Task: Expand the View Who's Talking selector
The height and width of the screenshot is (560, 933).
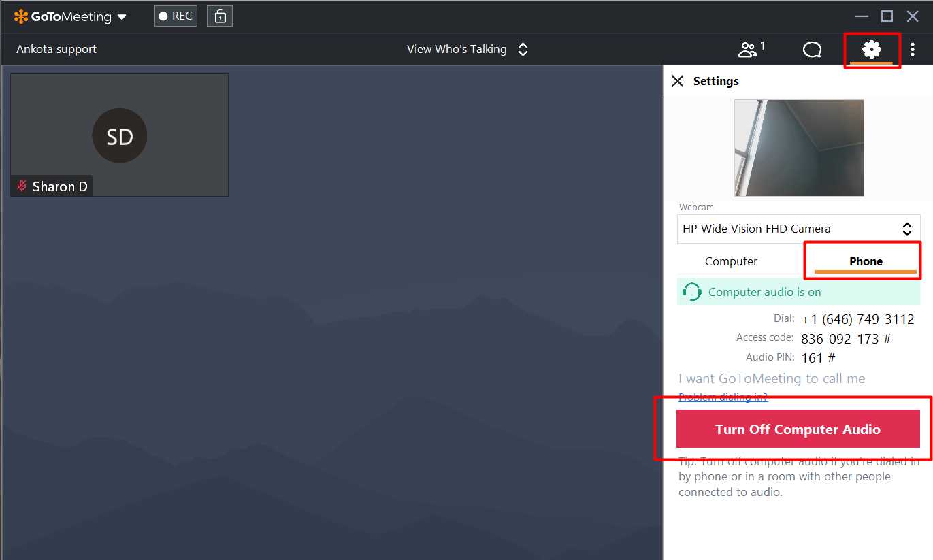Action: point(468,49)
